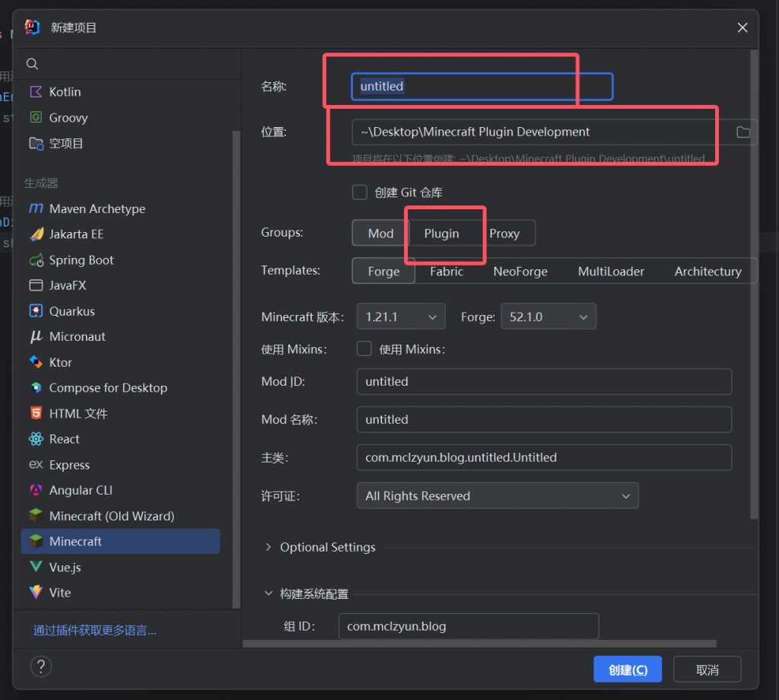
Task: Click the settings pane horizontal scrollbar
Action: coord(479,644)
